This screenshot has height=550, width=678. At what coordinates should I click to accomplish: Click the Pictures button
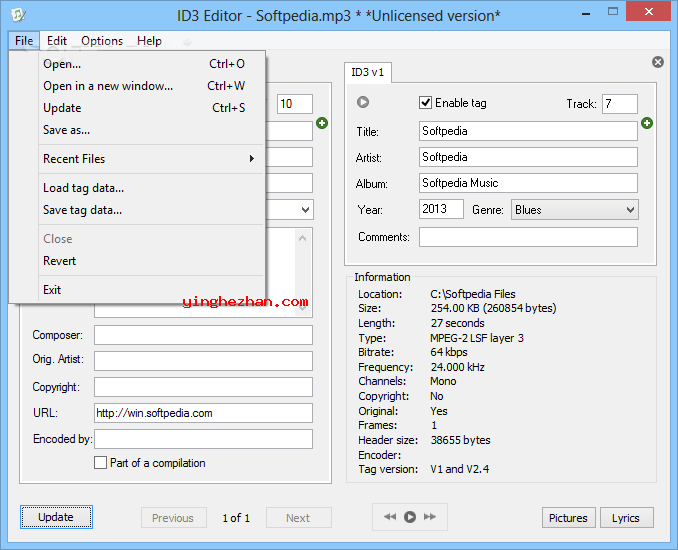568,518
